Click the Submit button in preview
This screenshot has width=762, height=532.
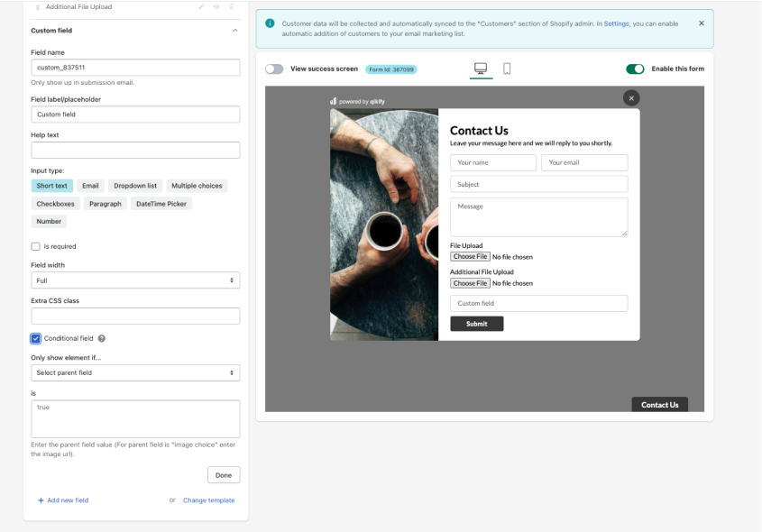coord(477,324)
